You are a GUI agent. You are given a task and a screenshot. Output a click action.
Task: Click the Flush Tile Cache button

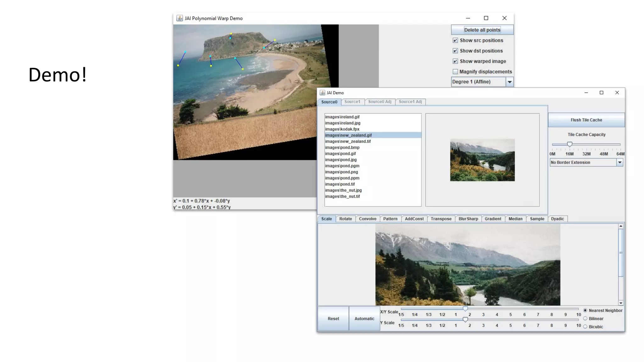pyautogui.click(x=586, y=120)
